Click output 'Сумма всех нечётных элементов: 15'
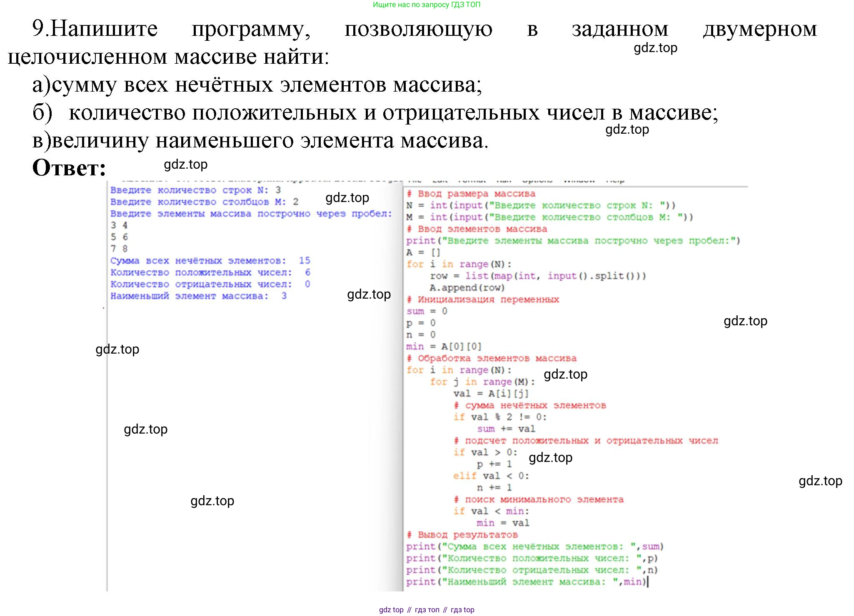This screenshot has height=616, width=854. pos(210,261)
